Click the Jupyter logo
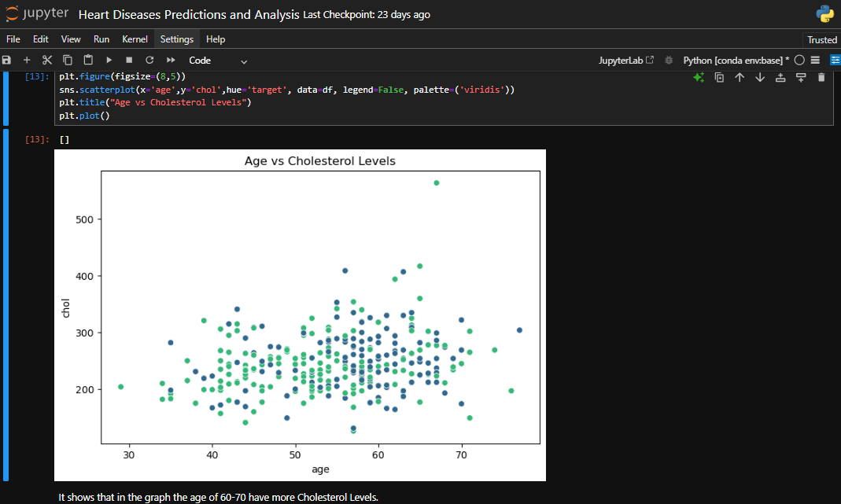 (x=37, y=14)
